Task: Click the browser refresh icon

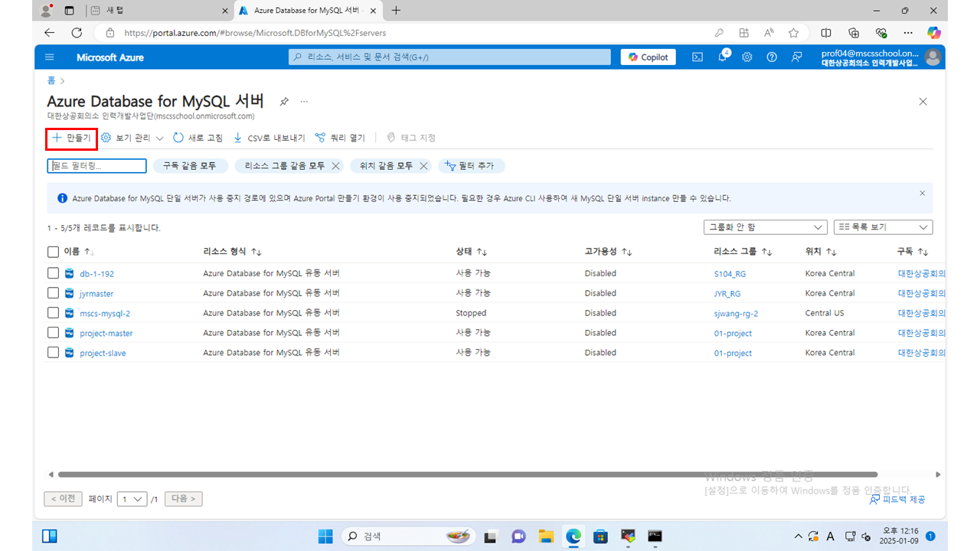Action: coord(77,33)
